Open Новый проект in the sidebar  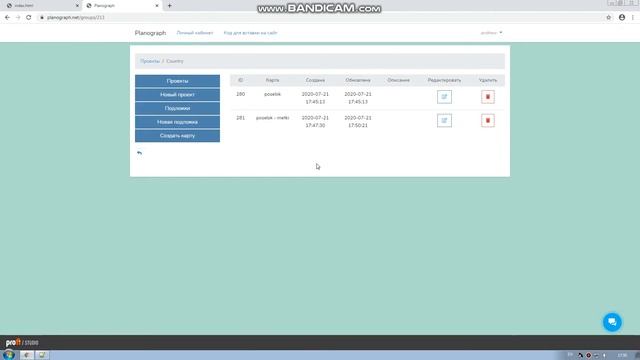pyautogui.click(x=177, y=95)
